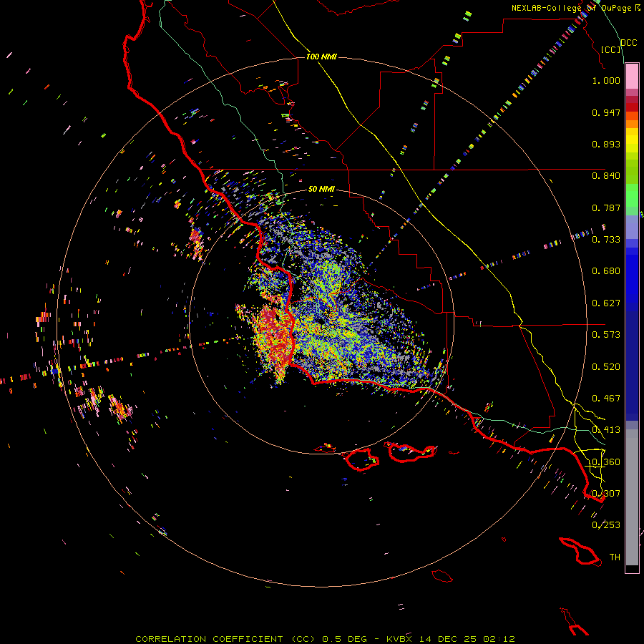The width and height of the screenshot is (644, 644).
Task: Select the 0.733 scale value
Action: click(x=606, y=240)
